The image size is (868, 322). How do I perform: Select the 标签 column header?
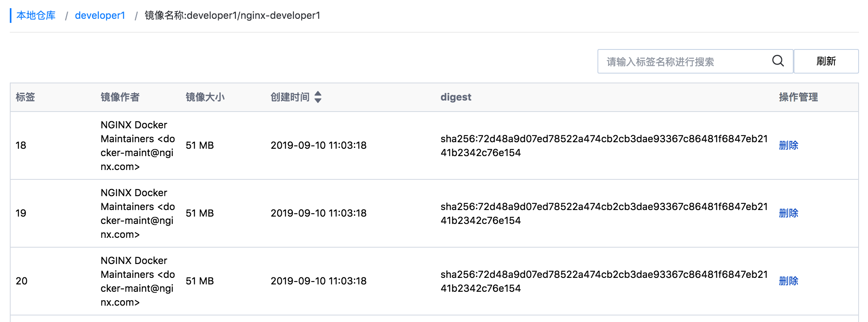coord(27,97)
